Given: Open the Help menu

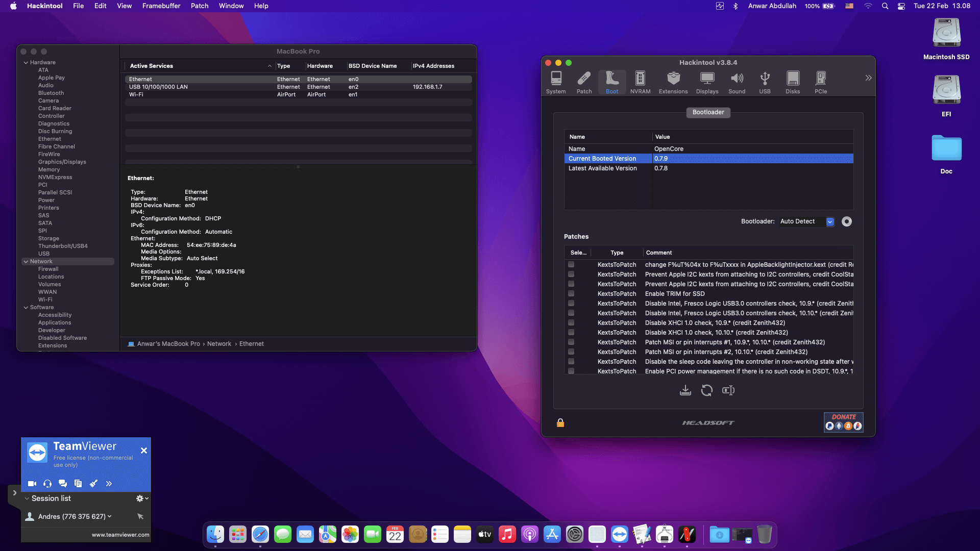Looking at the screenshot, I should [261, 6].
